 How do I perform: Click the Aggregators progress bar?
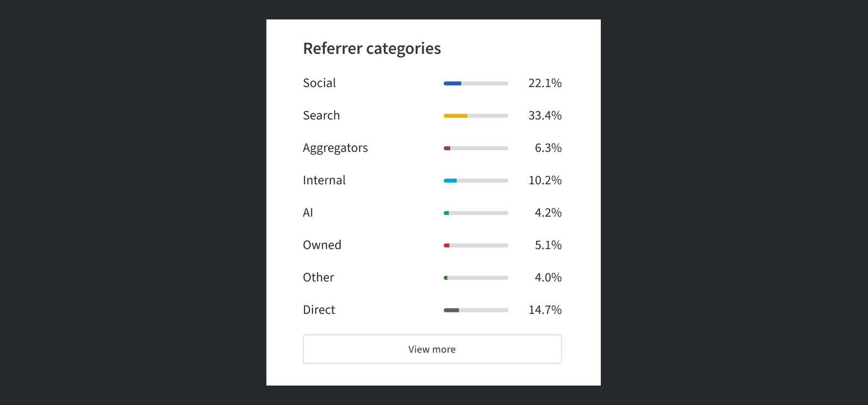point(476,148)
